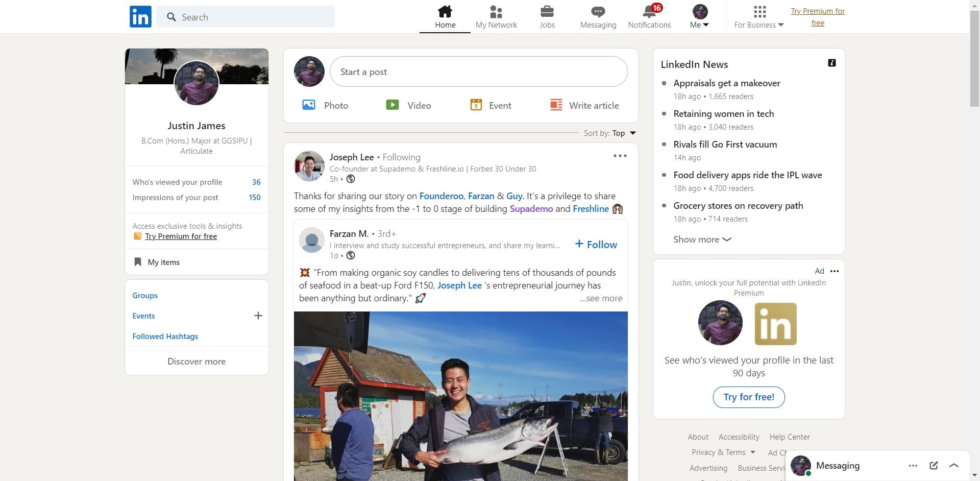Viewport: 980px width, 481px height.
Task: Open Messaging from the top navigation
Action: point(598,12)
